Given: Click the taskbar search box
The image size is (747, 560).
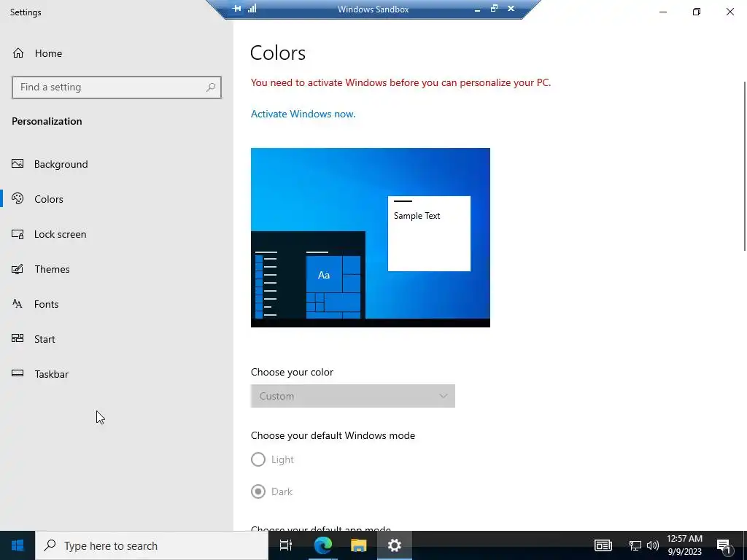Looking at the screenshot, I should point(152,545).
